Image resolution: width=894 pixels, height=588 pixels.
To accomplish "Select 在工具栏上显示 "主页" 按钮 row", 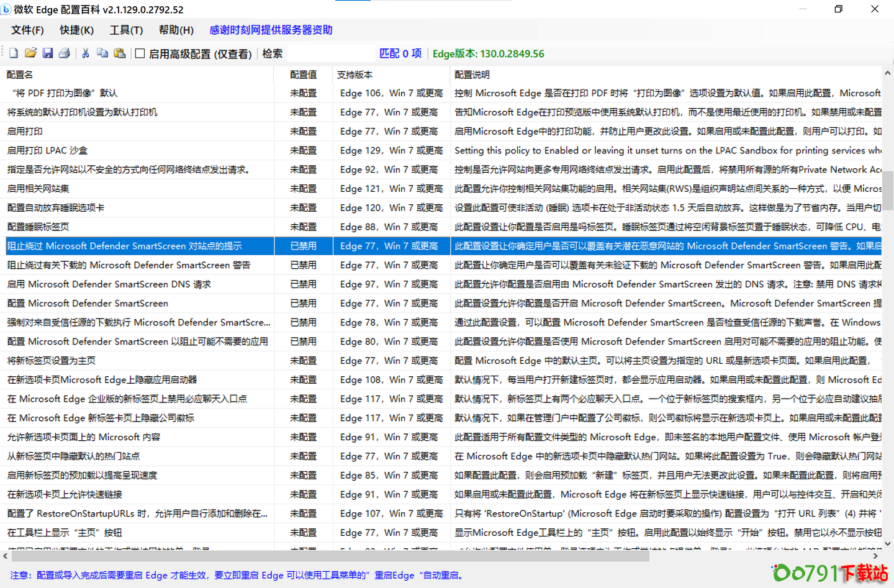I will (x=441, y=533).
